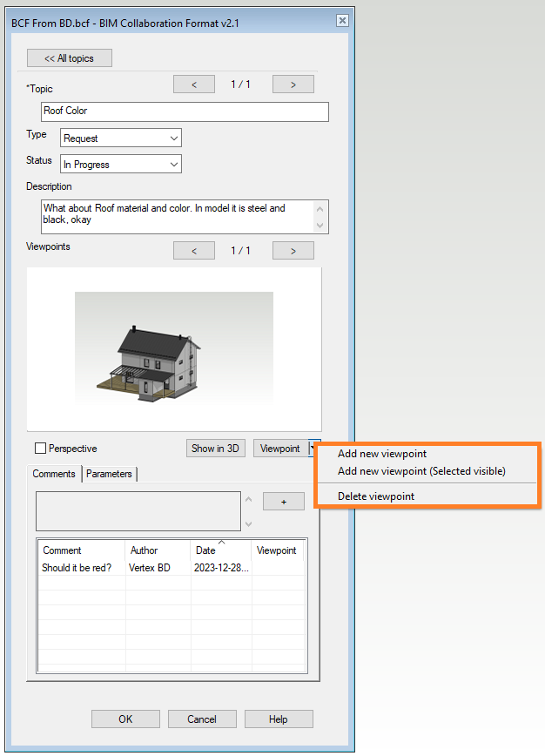Show next viewpoint arrow
Image resolution: width=545 pixels, height=756 pixels.
(x=293, y=251)
